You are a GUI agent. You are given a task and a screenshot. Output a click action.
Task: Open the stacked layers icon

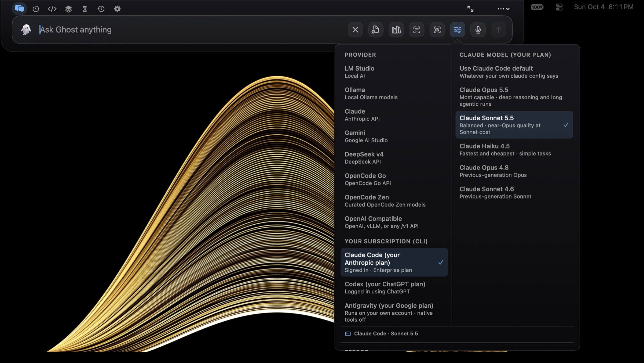(68, 9)
